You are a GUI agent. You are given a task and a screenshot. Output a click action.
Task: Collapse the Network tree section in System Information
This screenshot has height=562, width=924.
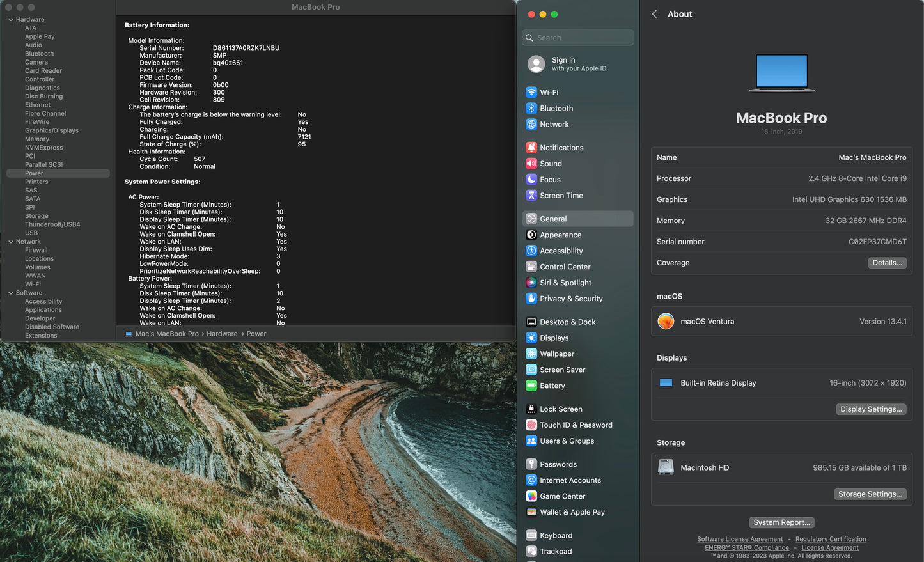click(11, 242)
